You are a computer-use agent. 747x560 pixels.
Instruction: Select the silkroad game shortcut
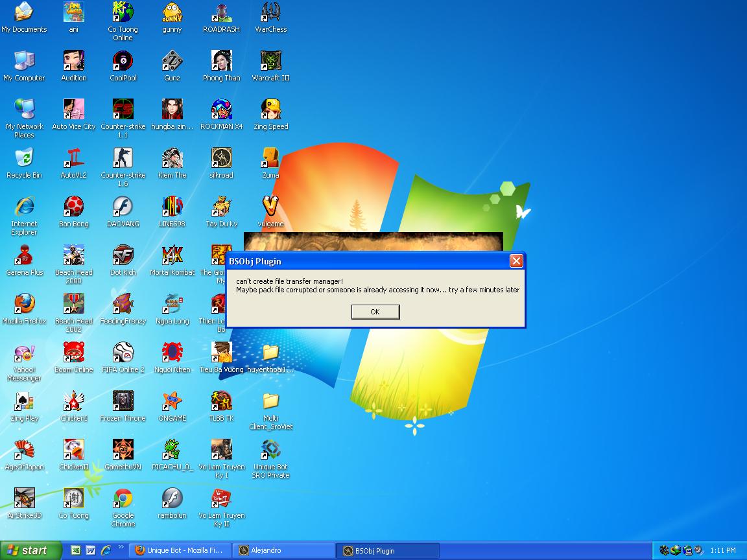(222, 164)
